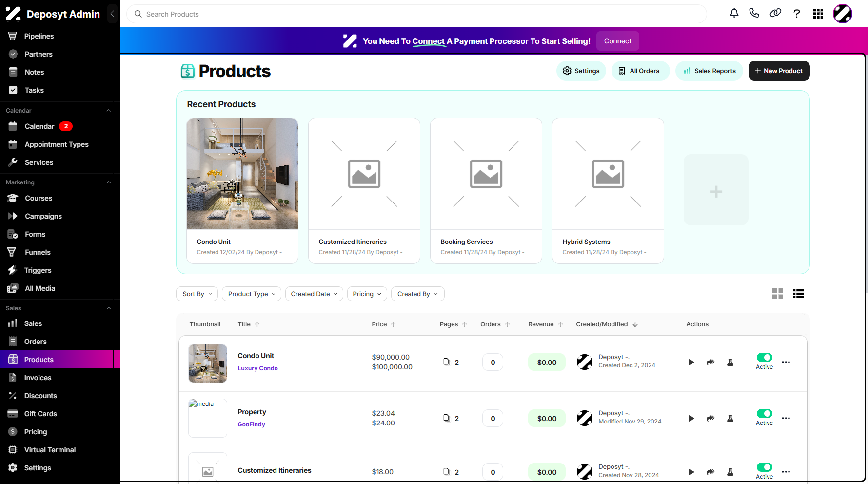Open the Condo Unit recent product card

coord(242,191)
